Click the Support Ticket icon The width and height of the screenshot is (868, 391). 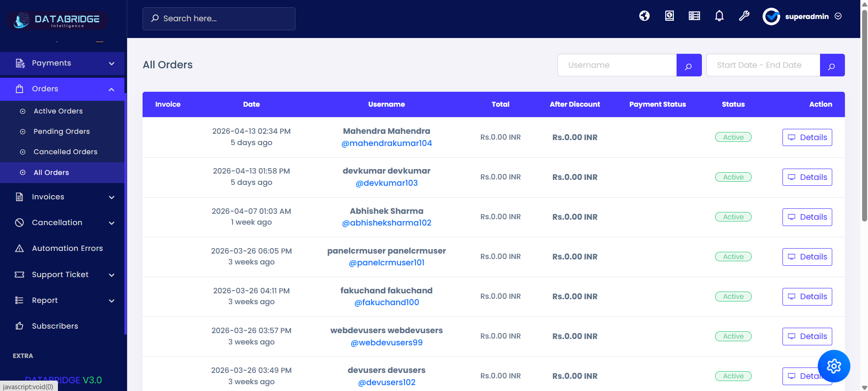coord(19,274)
